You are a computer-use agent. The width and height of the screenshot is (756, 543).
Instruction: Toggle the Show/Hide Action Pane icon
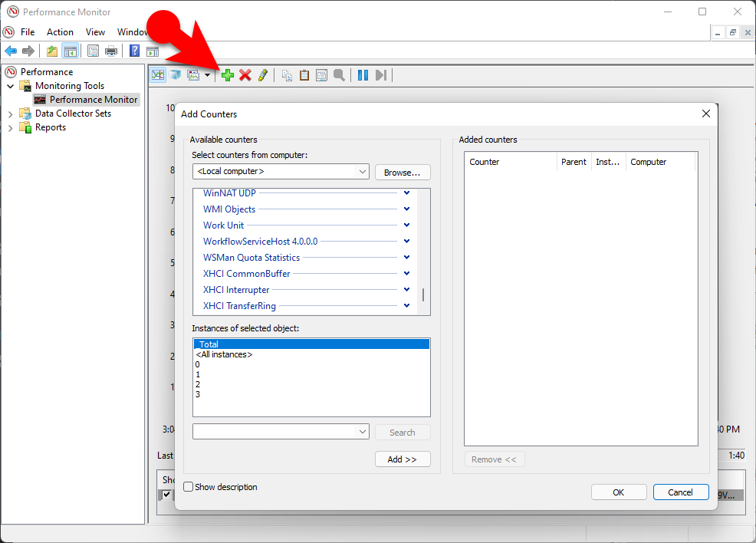click(153, 51)
